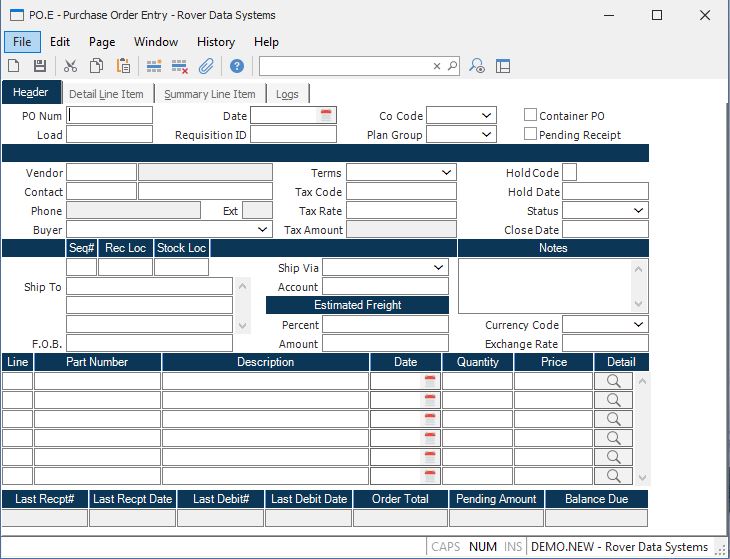Expand the Ship Via dropdown

438,268
